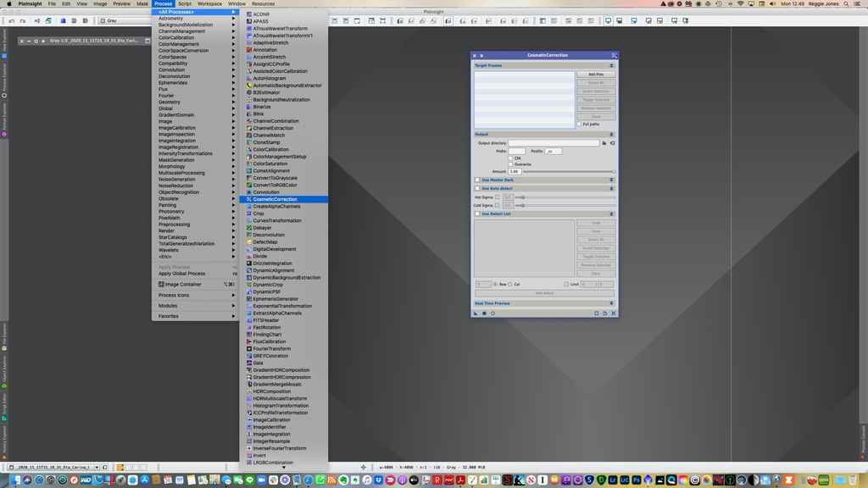Tick the Hot Sigma checkbox
The height and width of the screenshot is (488, 868).
tap(497, 197)
